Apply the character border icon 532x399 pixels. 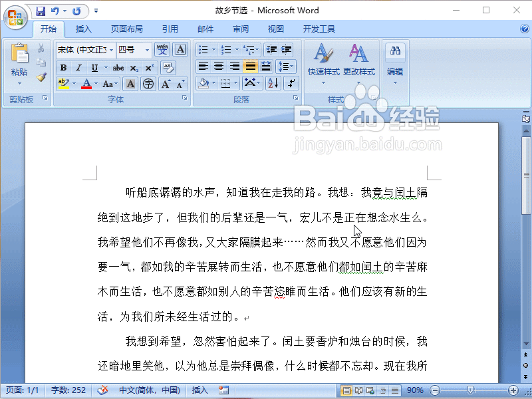click(180, 49)
